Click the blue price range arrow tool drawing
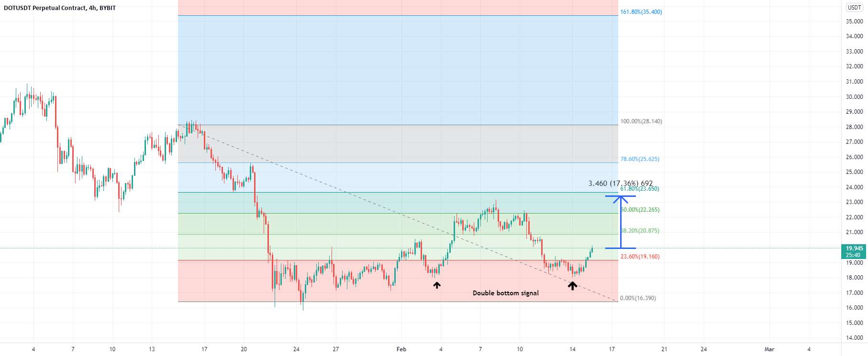Screen dimensions: 868x356 [621, 222]
